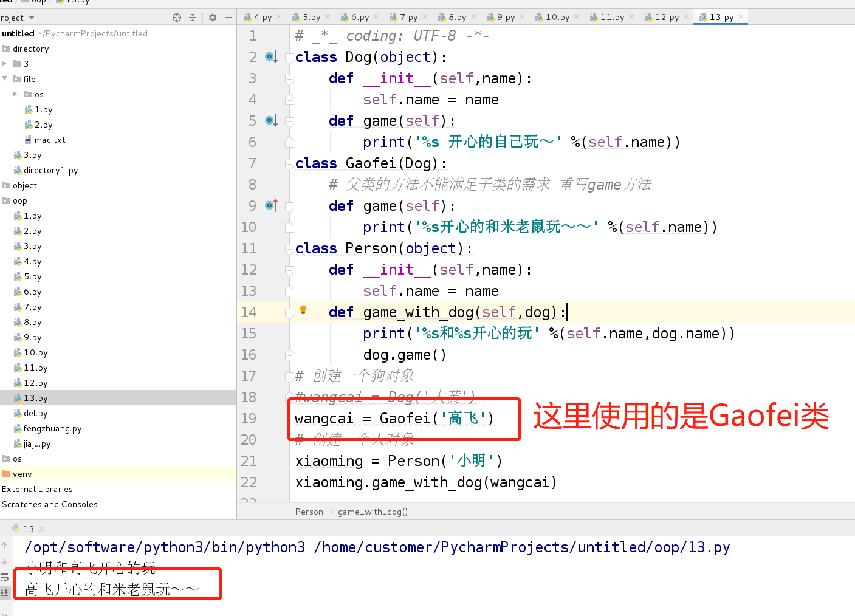The height and width of the screenshot is (616, 855).
Task: Select Scratches and Consoles
Action: click(x=50, y=504)
